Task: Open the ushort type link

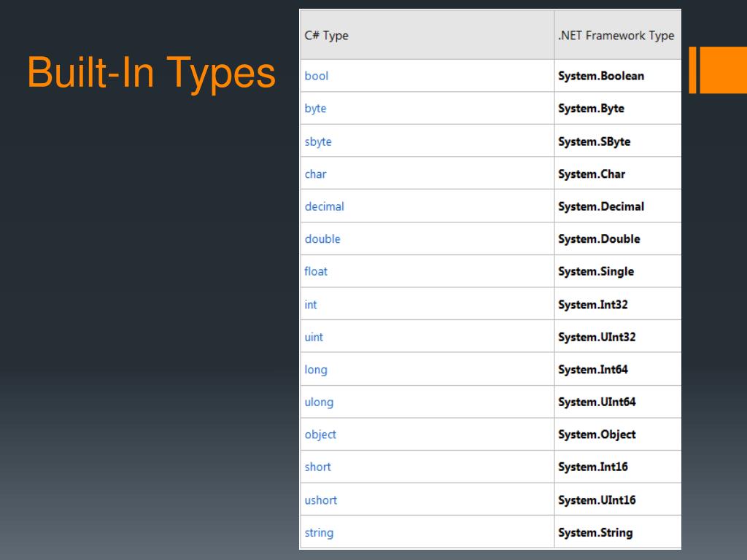Action: pos(321,500)
